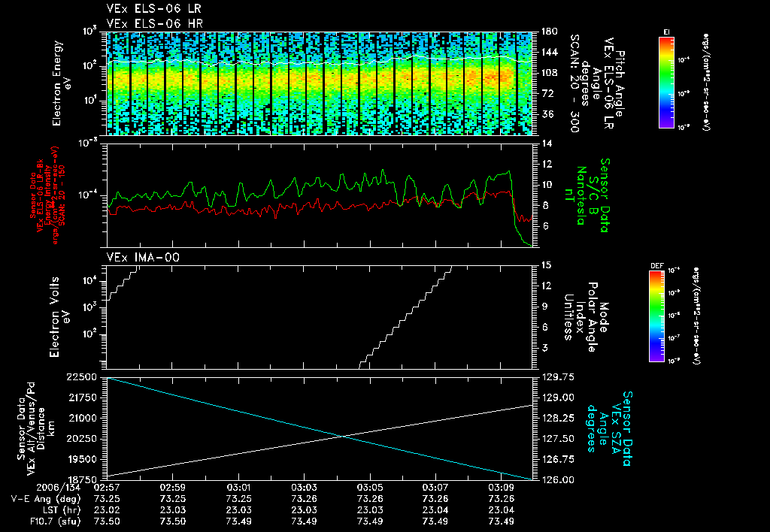This screenshot has width=770, height=532.
Task: Click the 'VEx Alt/Venus/Pd' axis label
Action: (31, 428)
